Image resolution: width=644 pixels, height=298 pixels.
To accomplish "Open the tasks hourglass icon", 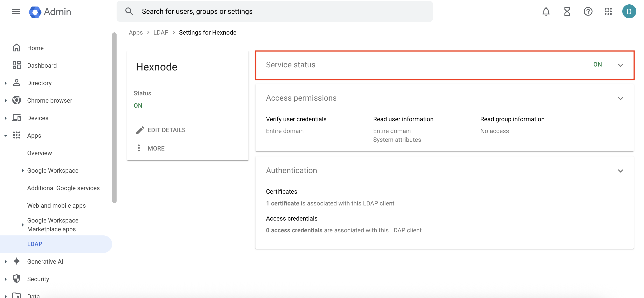I will (567, 11).
